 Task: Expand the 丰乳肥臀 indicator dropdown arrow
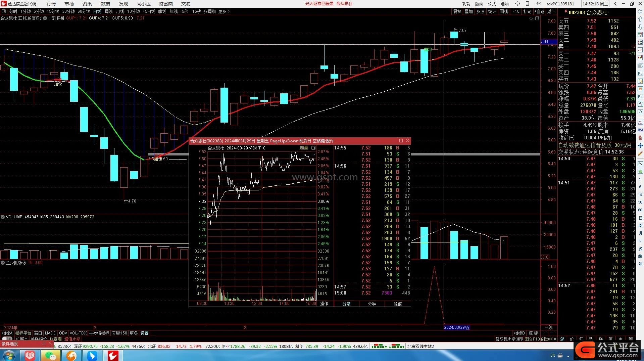pyautogui.click(x=45, y=18)
